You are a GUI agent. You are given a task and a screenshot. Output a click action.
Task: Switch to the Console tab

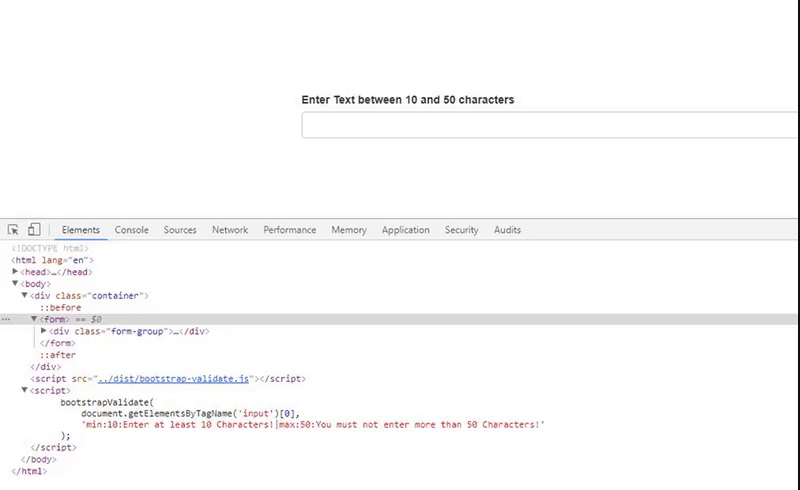click(x=132, y=230)
